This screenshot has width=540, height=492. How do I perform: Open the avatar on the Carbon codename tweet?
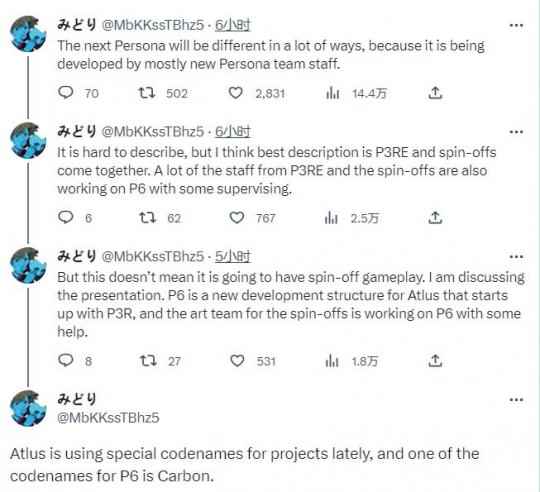coord(28,408)
